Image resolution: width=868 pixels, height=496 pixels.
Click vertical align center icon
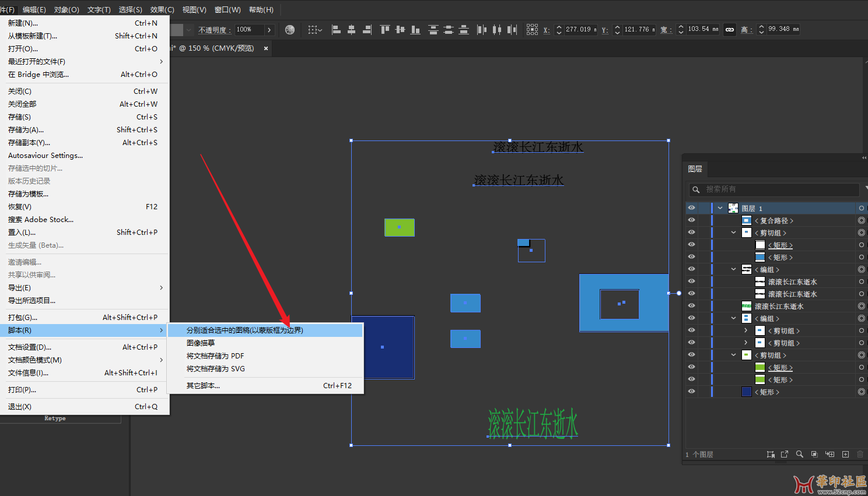(x=400, y=30)
